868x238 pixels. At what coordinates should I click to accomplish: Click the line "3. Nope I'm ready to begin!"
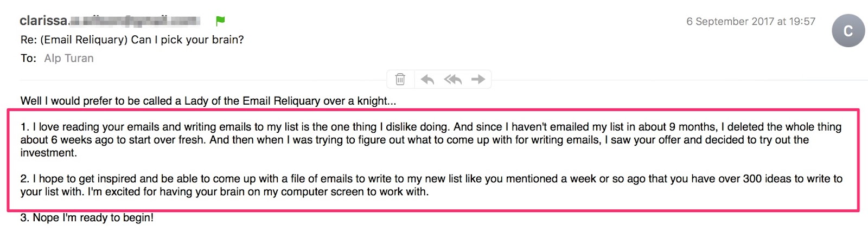[87, 218]
